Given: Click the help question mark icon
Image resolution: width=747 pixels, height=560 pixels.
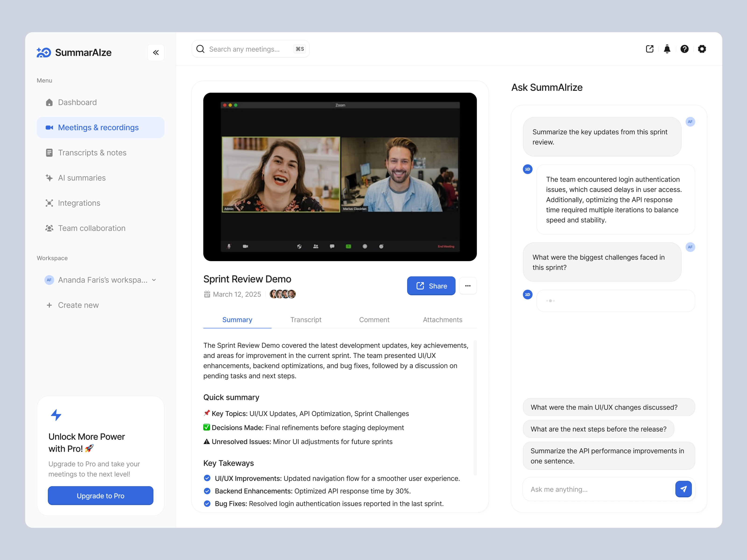Looking at the screenshot, I should pos(684,49).
